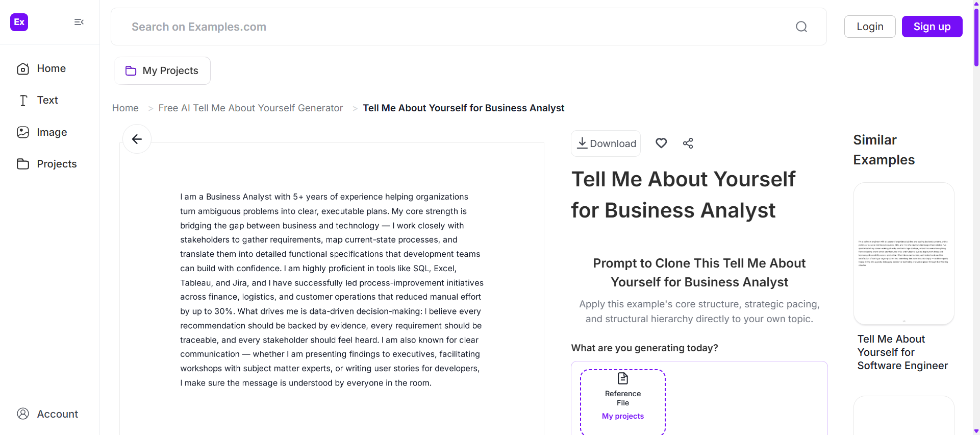Click the Download button
This screenshot has width=980, height=435.
[x=606, y=143]
